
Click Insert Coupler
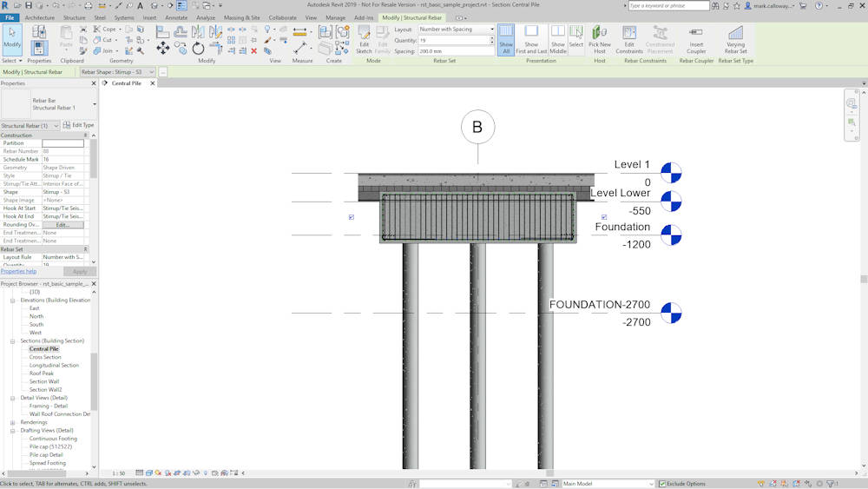696,39
